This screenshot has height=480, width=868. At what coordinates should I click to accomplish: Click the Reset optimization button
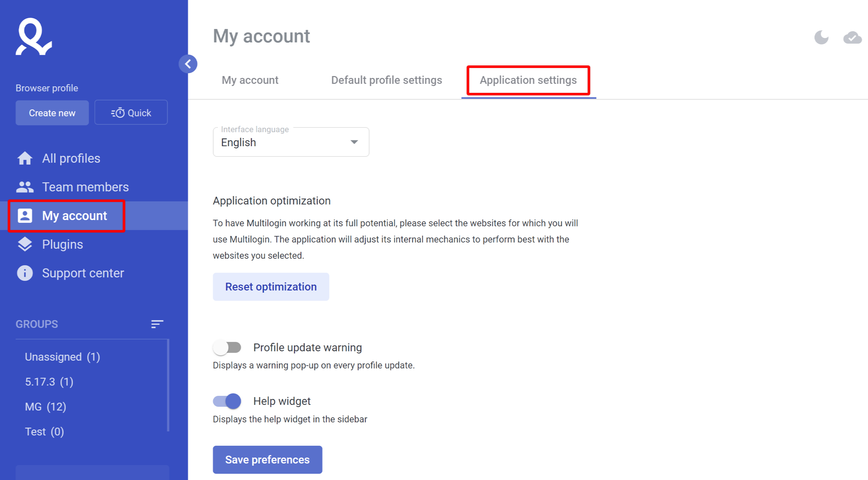(x=271, y=287)
